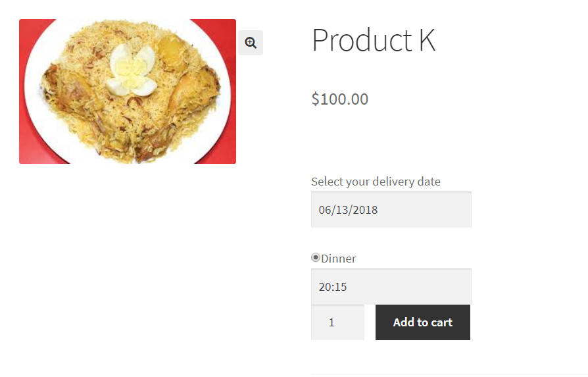588x377 pixels.
Task: Click the 'Select your delivery date' label
Action: click(x=376, y=182)
